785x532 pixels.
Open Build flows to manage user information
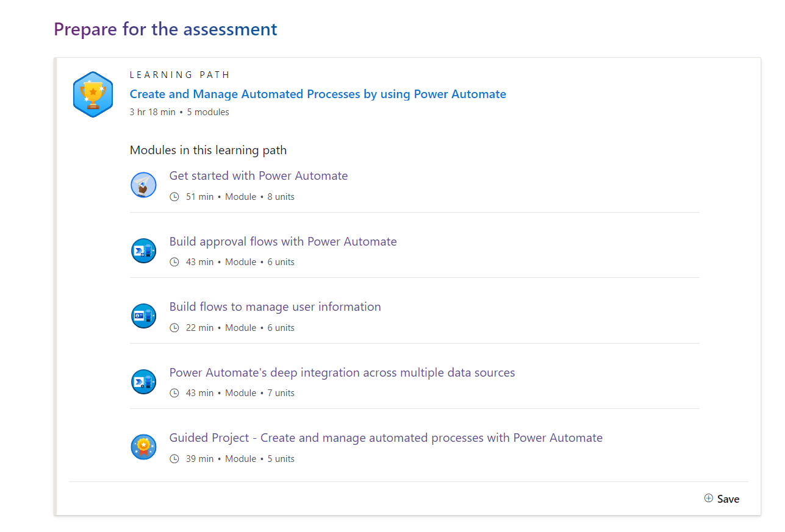[x=275, y=307]
